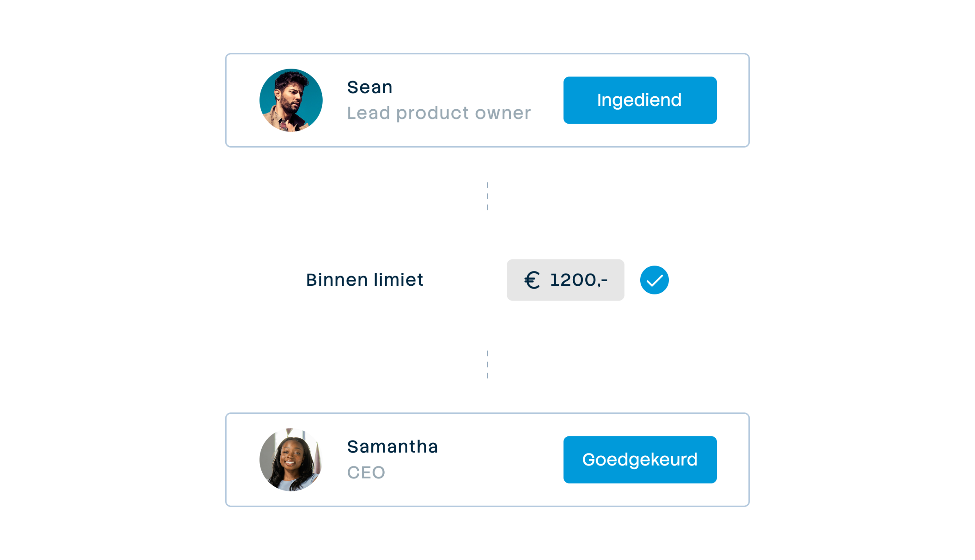Click the dashed line between Sean and limit
Image resolution: width=975 pixels, height=560 pixels.
487,196
